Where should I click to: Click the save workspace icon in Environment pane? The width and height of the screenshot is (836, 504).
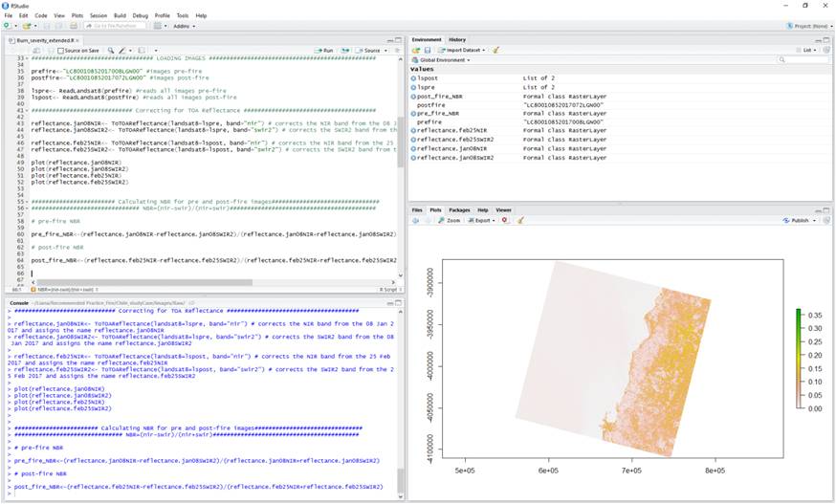[428, 50]
